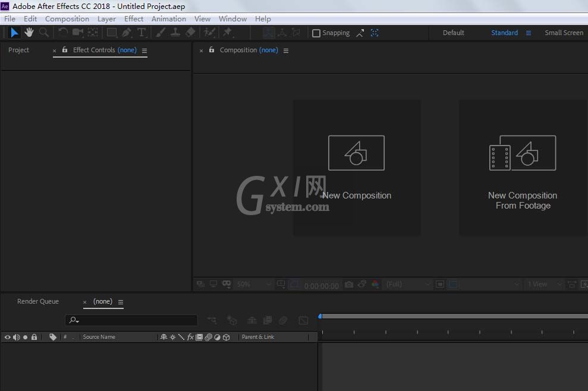Select the Eraser tool
This screenshot has width=588, height=391.
point(190,33)
